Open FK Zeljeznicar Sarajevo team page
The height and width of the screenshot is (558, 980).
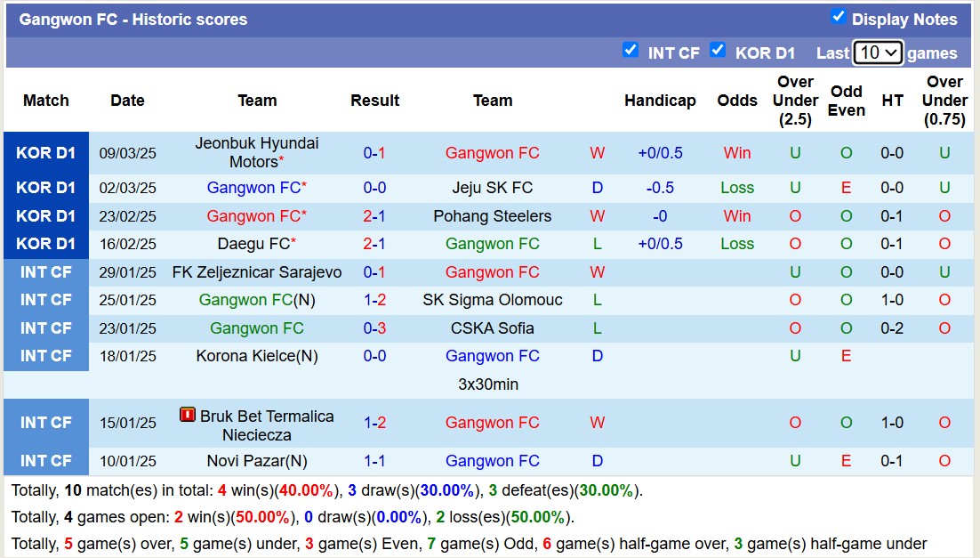pos(256,271)
